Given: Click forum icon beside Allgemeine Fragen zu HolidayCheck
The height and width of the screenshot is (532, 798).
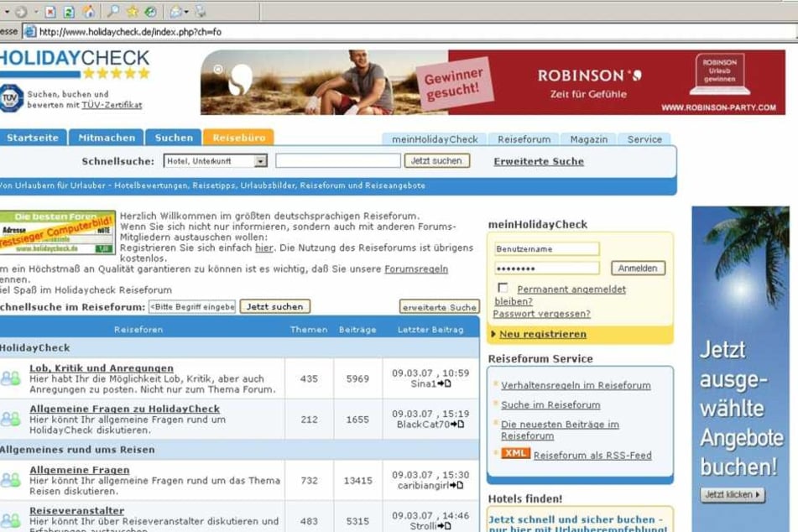Looking at the screenshot, I should coord(10,419).
